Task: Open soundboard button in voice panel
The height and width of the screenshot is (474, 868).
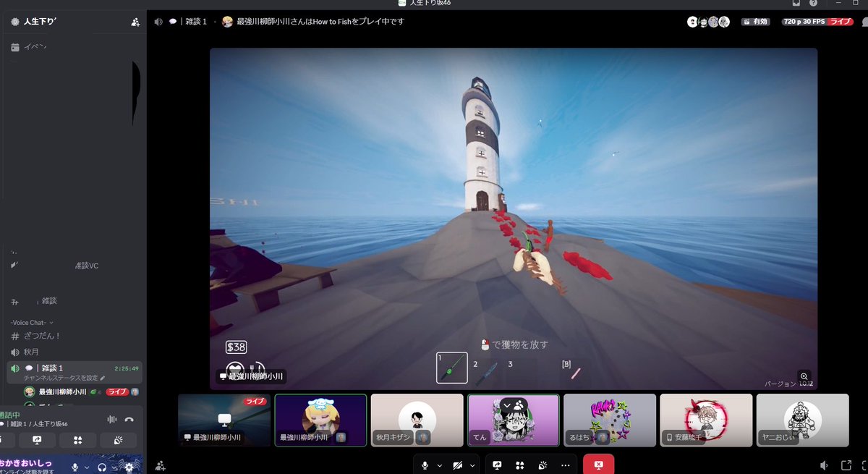Action: click(119, 440)
